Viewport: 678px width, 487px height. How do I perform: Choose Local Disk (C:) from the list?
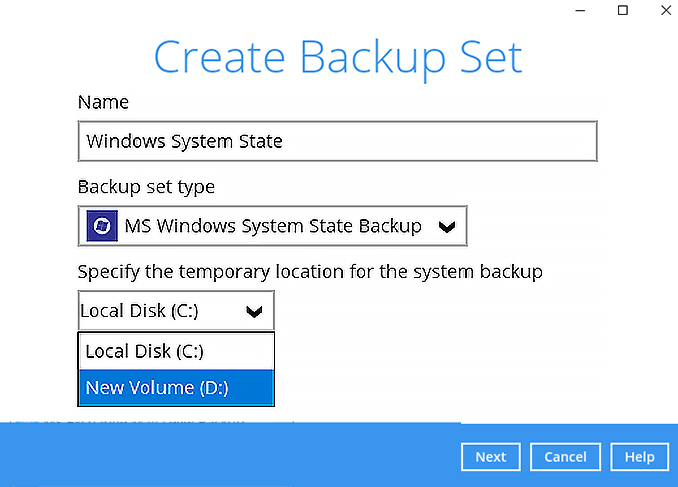(x=176, y=351)
